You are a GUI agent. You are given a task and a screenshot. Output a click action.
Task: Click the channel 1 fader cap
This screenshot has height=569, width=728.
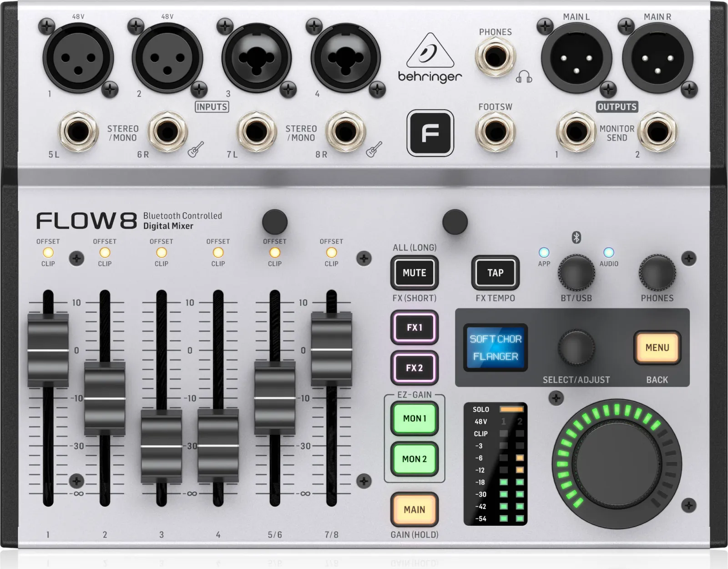[x=48, y=350]
